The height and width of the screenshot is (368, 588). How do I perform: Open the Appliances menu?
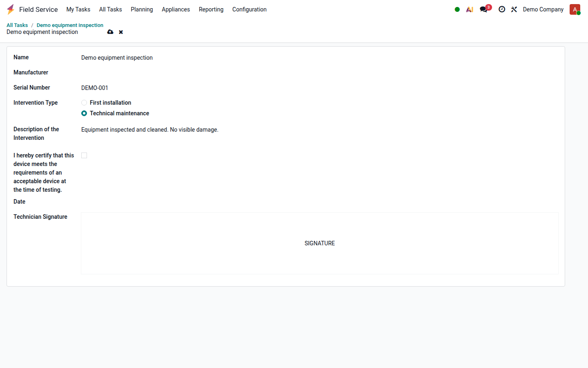pyautogui.click(x=176, y=9)
